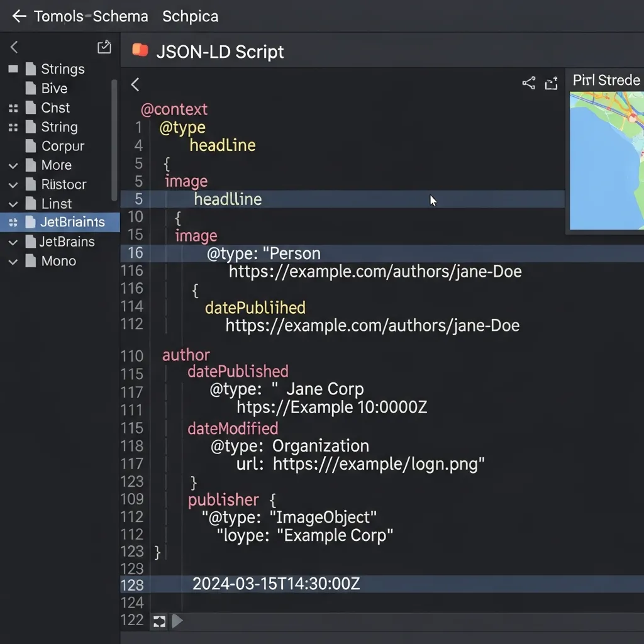Click the back arrow in title bar

pos(19,16)
